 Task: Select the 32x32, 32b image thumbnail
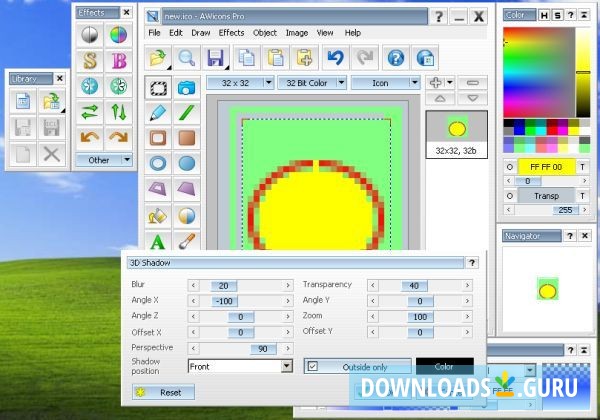[457, 135]
